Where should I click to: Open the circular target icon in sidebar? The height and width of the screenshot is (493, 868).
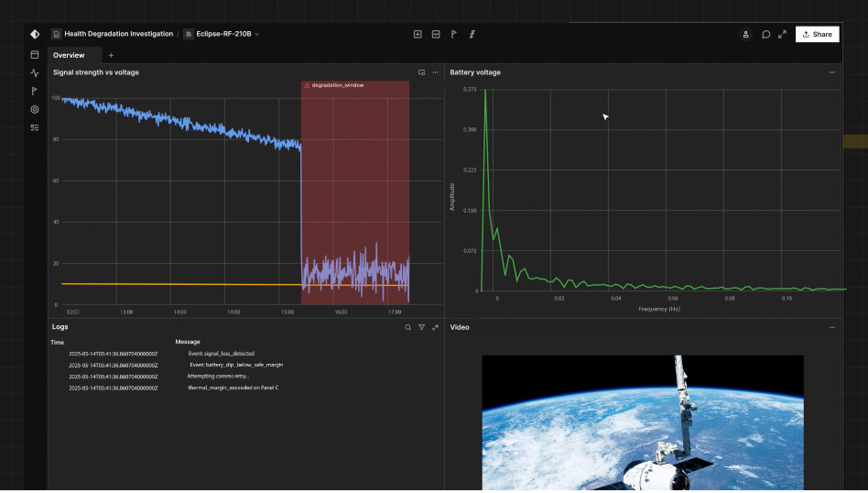(34, 110)
